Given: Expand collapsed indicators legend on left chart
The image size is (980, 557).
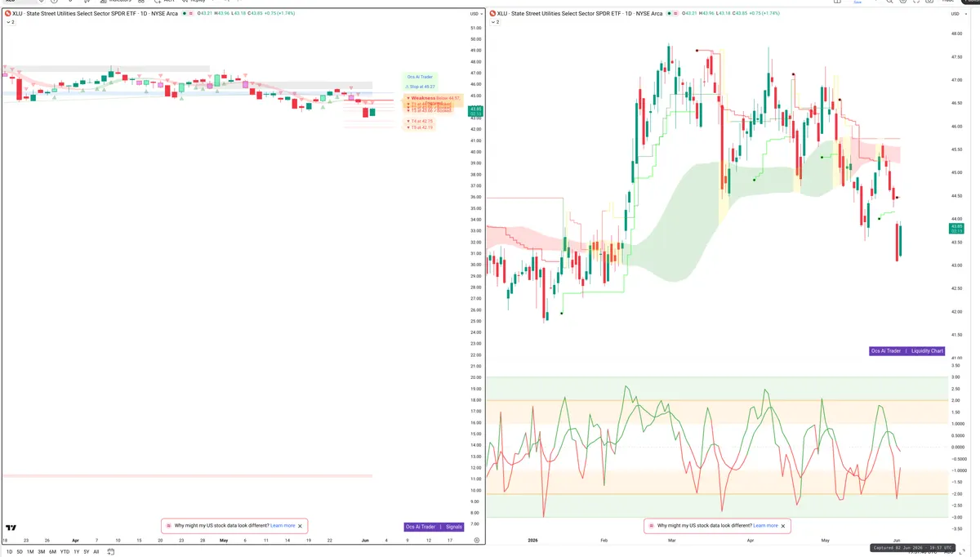Looking at the screenshot, I should (10, 22).
